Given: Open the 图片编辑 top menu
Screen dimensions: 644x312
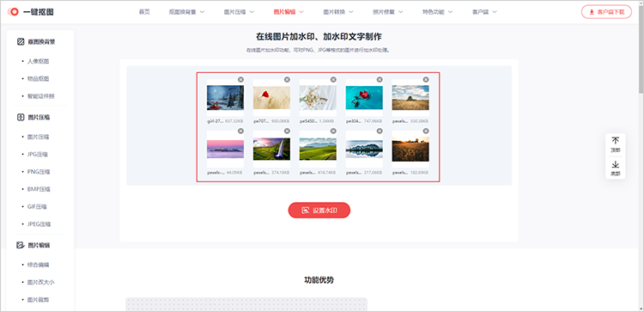Looking at the screenshot, I should click(289, 12).
